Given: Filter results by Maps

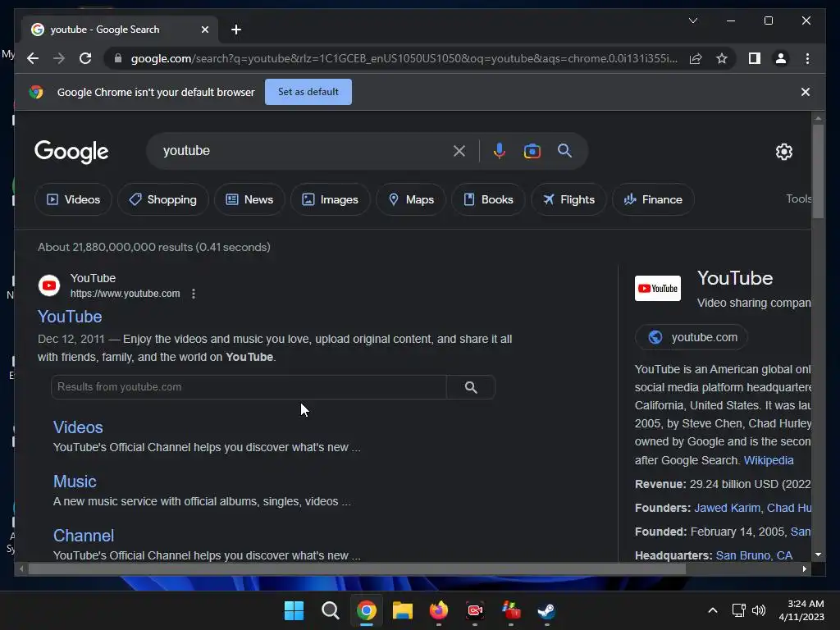Looking at the screenshot, I should [411, 199].
